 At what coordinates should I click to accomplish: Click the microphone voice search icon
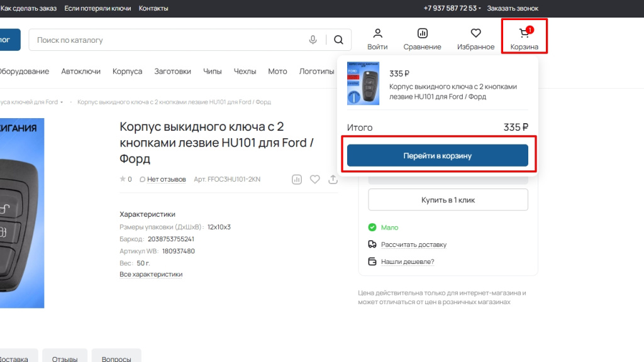(x=313, y=40)
